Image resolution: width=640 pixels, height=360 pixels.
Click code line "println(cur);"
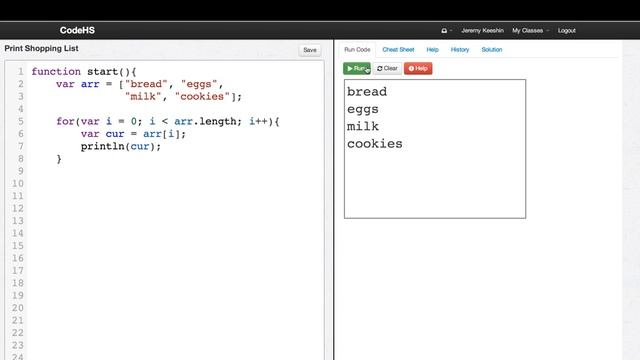point(121,146)
